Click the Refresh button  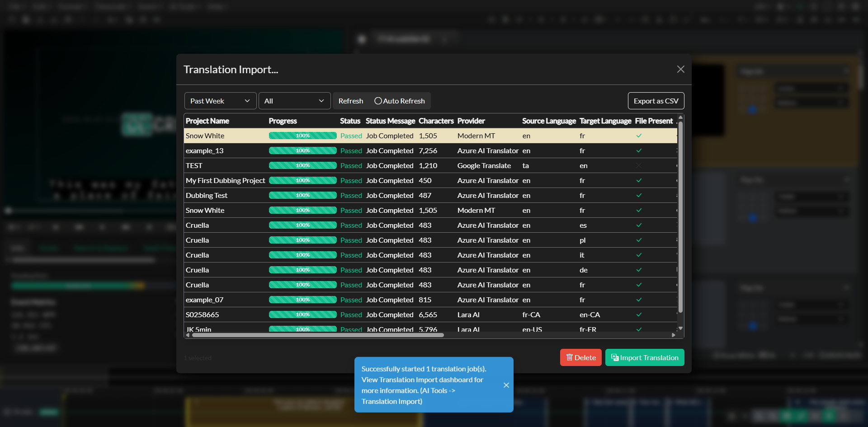pyautogui.click(x=351, y=101)
